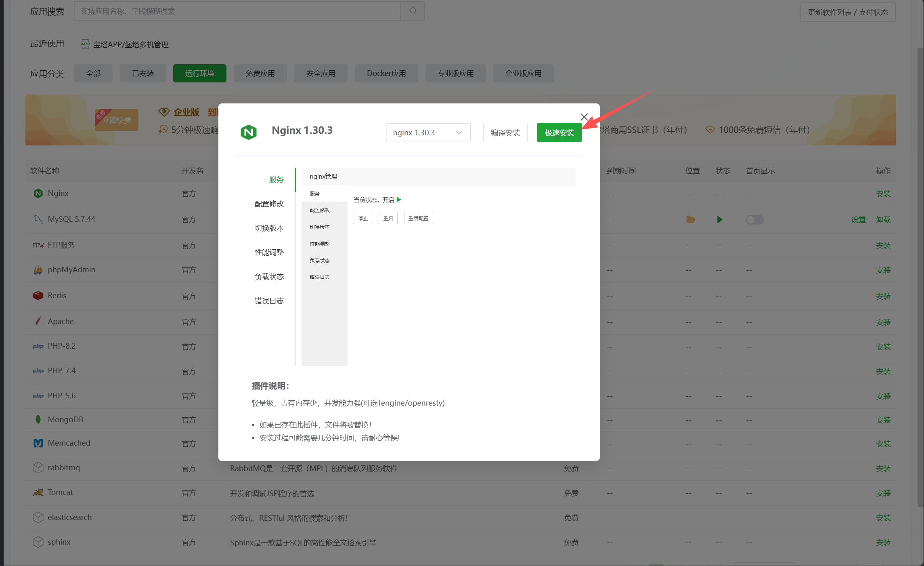Image resolution: width=924 pixels, height=566 pixels.
Task: Click the 编译安装 button
Action: [x=505, y=133]
